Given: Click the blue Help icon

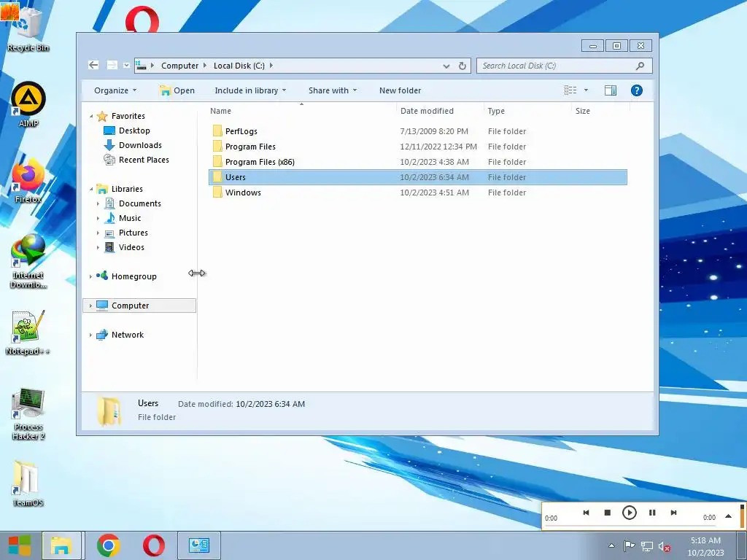Looking at the screenshot, I should 636,90.
